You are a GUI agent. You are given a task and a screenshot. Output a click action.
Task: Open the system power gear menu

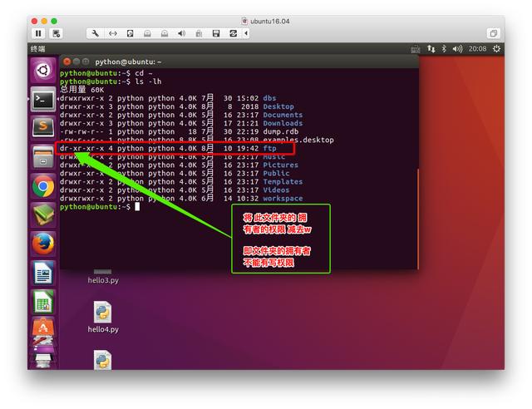click(496, 49)
